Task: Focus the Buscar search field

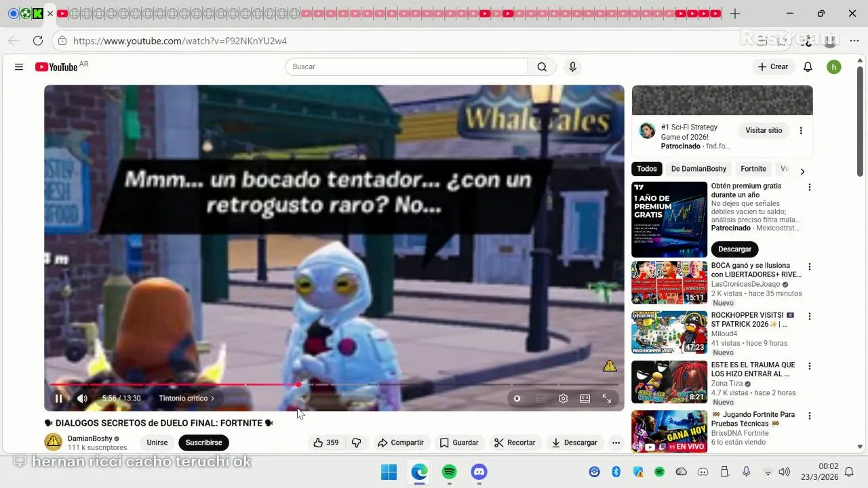Action: point(406,66)
